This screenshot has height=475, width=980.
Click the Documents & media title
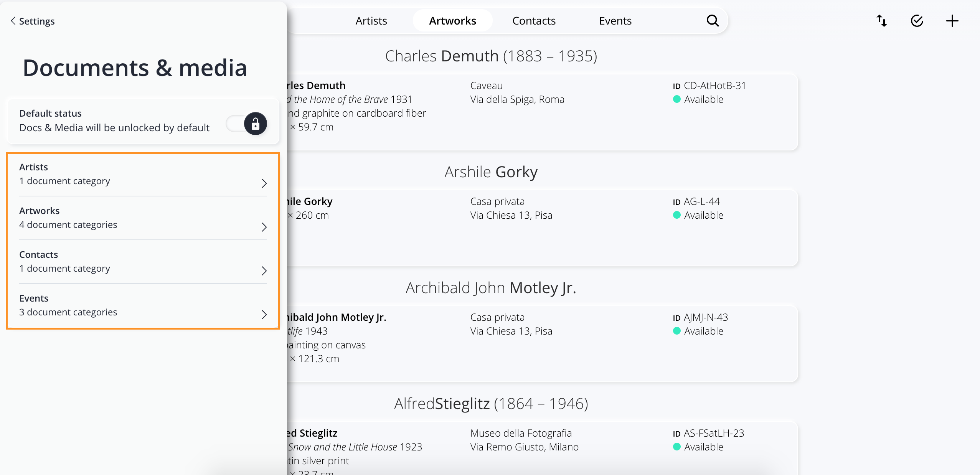point(135,68)
